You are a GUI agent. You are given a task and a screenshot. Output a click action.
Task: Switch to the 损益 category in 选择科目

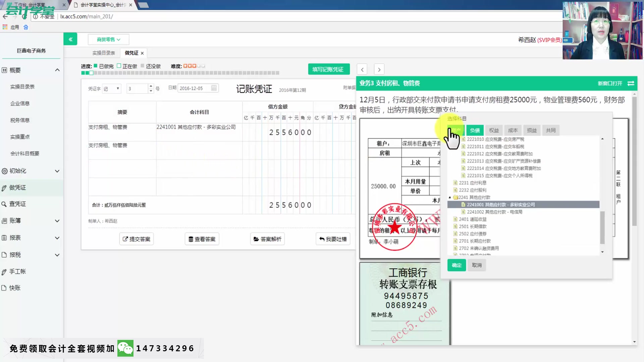click(532, 130)
